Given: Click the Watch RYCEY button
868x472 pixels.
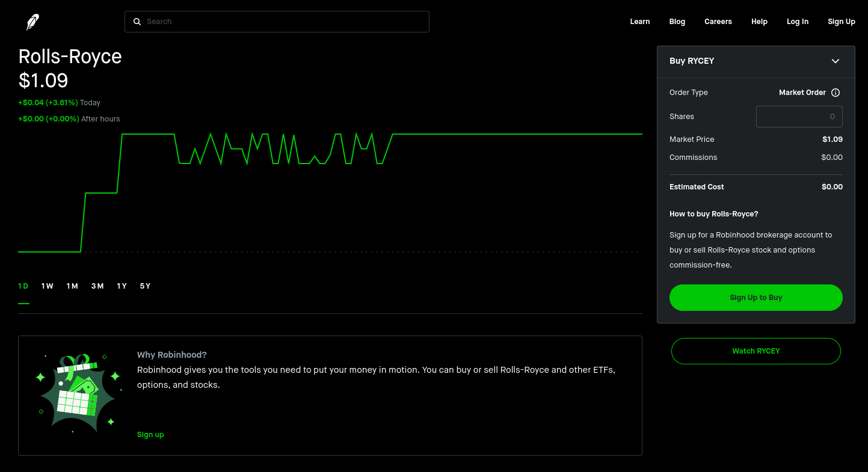Looking at the screenshot, I should pos(756,351).
